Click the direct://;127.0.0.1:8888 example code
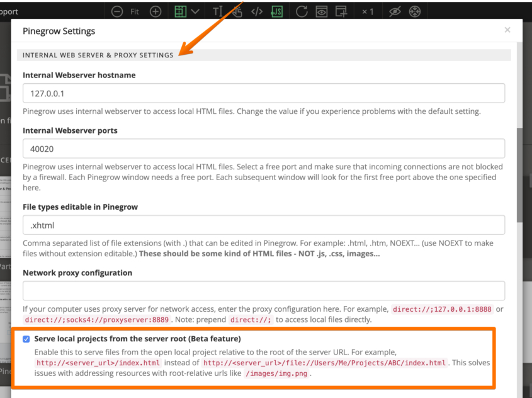This screenshot has height=398, width=532. 442,309
